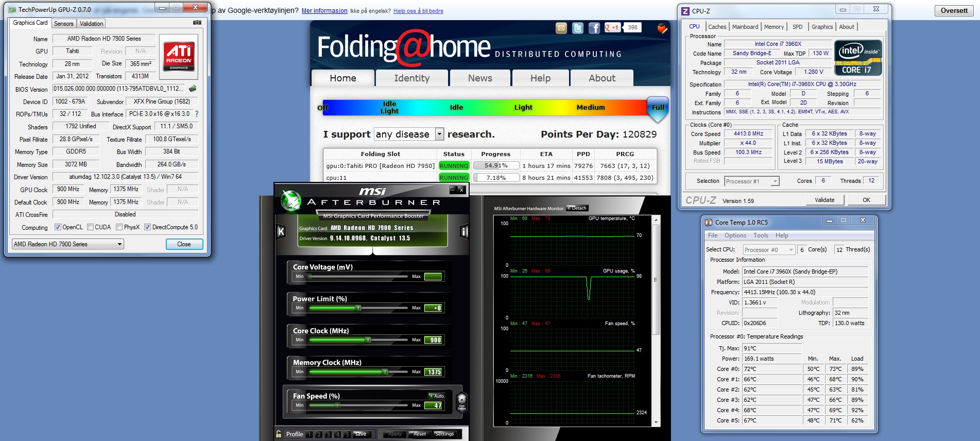The width and height of the screenshot is (980, 441).
Task: Click the BIOS upload chip icon in GPU-Z
Action: 193,89
